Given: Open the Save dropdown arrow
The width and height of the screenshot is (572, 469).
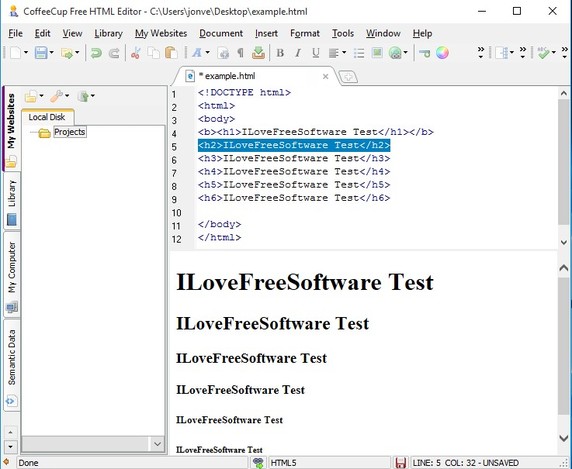Looking at the screenshot, I should tap(51, 53).
